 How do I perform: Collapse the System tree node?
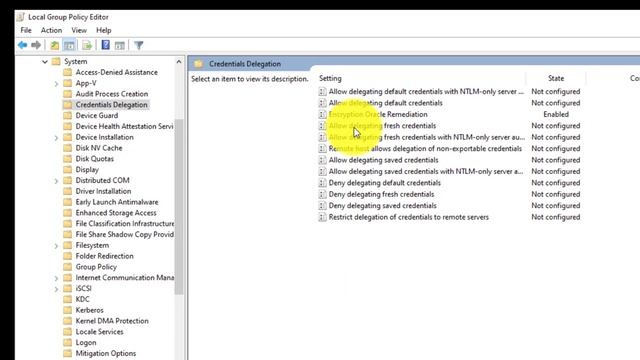coord(45,62)
